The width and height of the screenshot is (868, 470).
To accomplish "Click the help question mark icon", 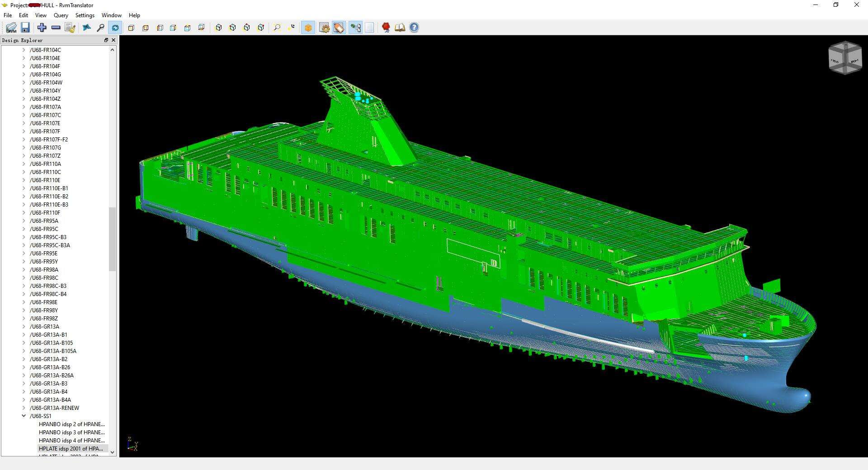I will 414,28.
